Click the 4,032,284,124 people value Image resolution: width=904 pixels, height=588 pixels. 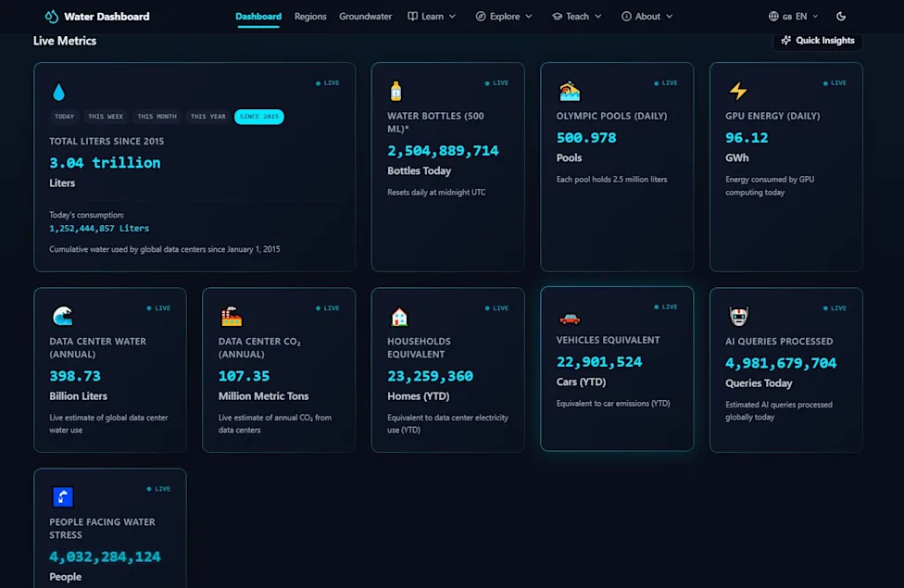105,557
